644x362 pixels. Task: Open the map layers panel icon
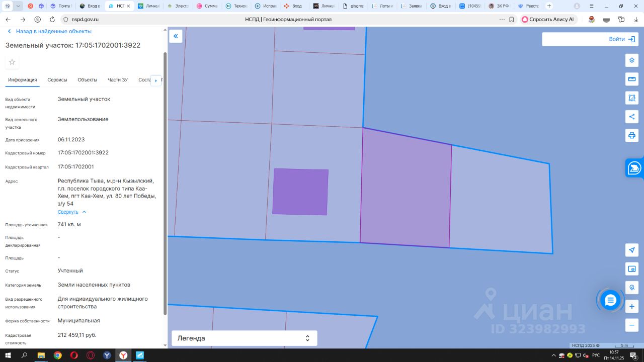pos(632,60)
